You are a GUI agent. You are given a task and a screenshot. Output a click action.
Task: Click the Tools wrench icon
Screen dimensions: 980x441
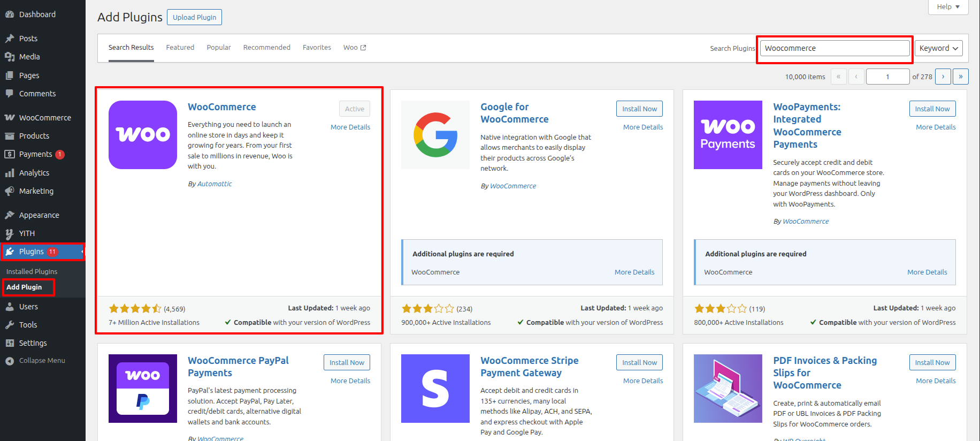pos(10,325)
